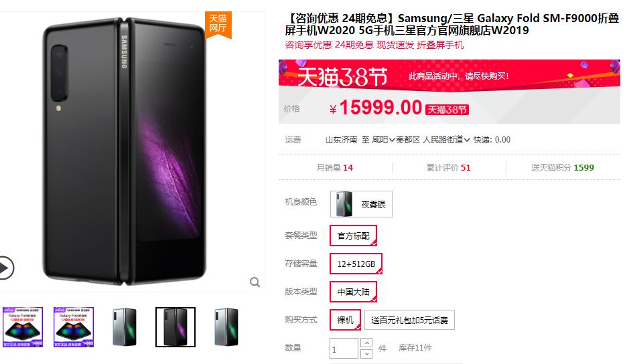Click the 送天猫积分 1599 link
627x364 pixels.
click(562, 168)
